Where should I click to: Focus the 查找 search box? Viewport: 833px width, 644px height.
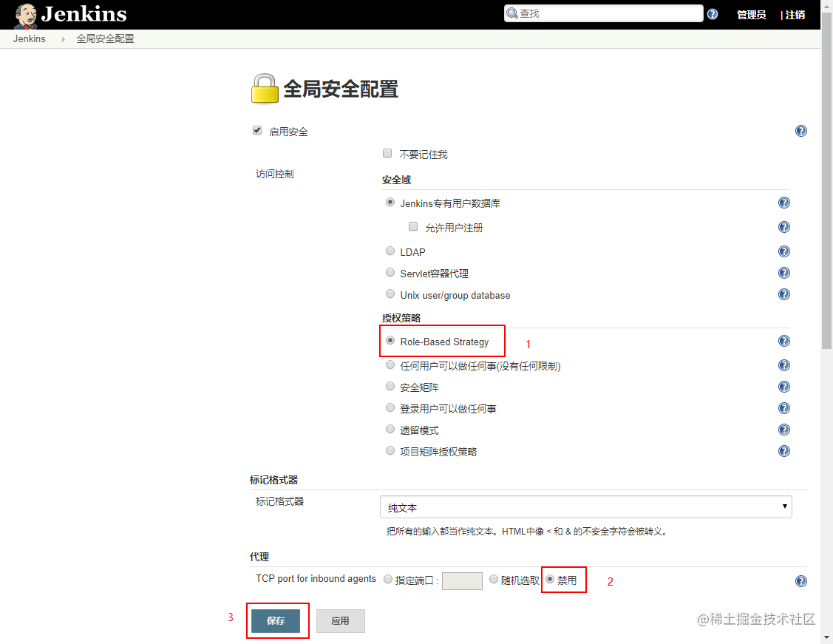[x=603, y=13]
